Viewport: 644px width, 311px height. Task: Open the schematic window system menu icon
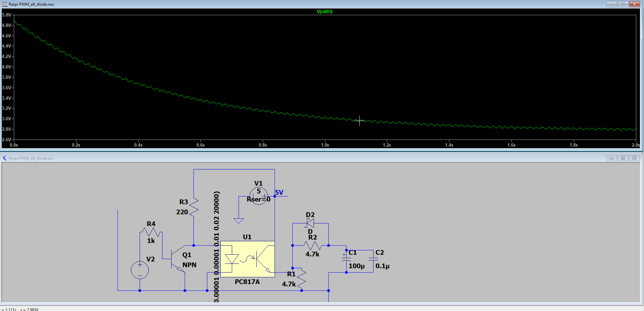coord(4,158)
